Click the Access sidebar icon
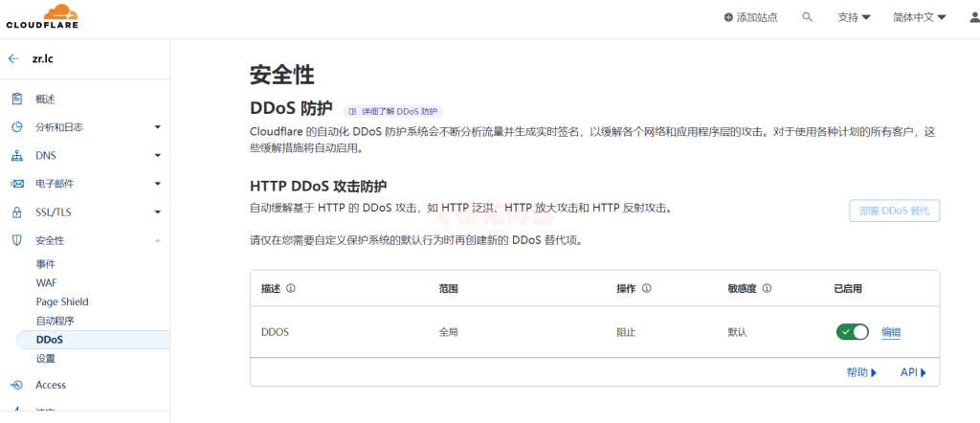980x423 pixels. click(x=17, y=385)
